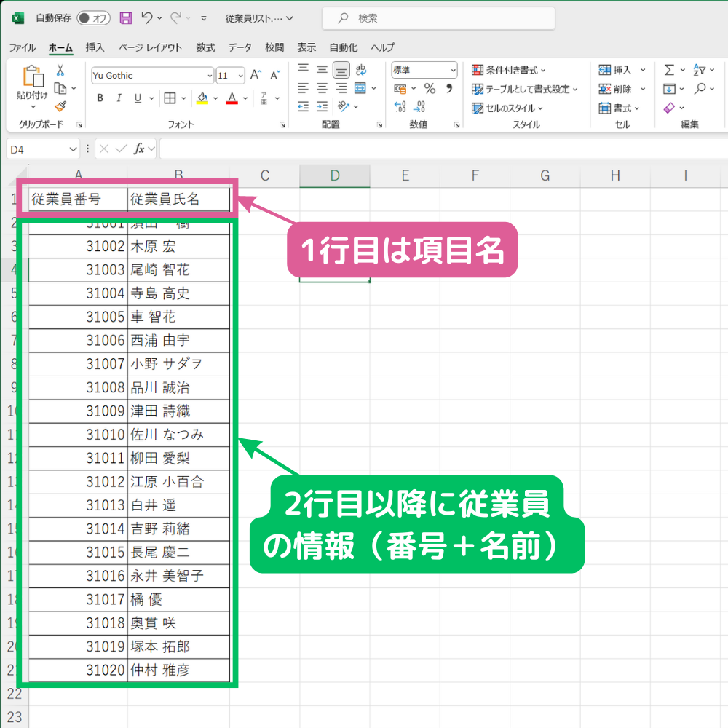The width and height of the screenshot is (728, 728).
Task: Click the 削除 delete cells button
Action: [615, 89]
